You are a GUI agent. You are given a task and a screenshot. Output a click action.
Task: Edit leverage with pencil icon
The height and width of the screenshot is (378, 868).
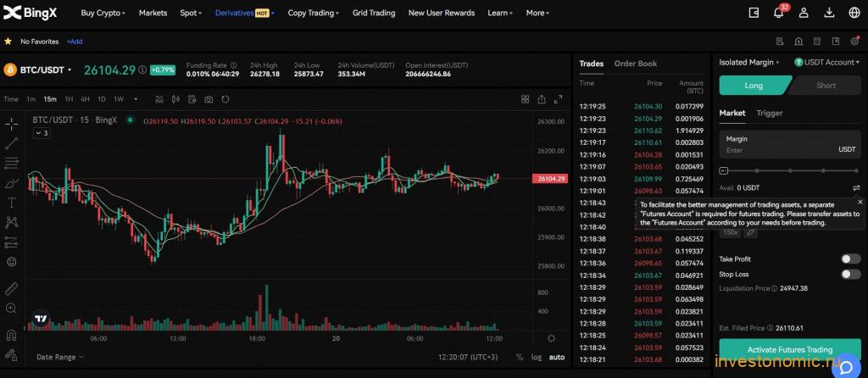coord(751,232)
